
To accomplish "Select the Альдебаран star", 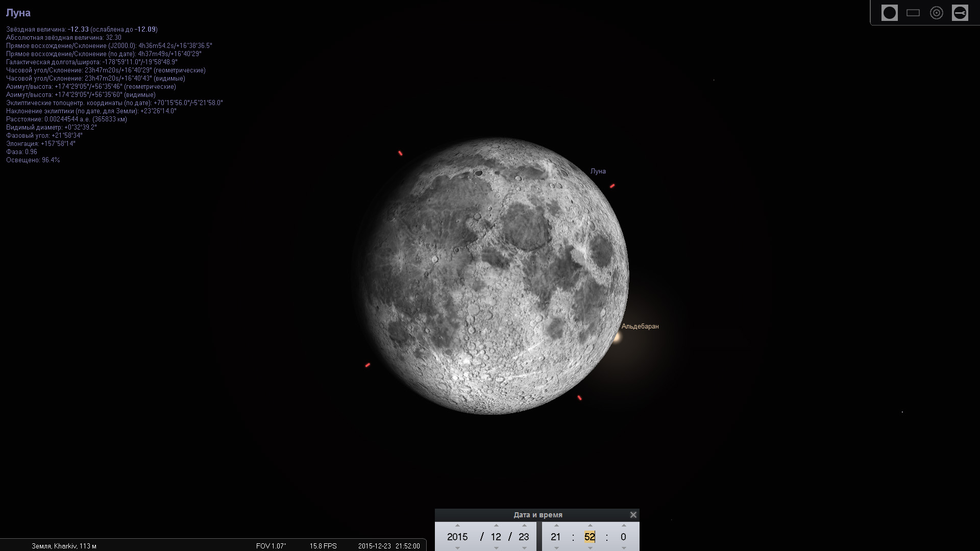I will [x=618, y=337].
